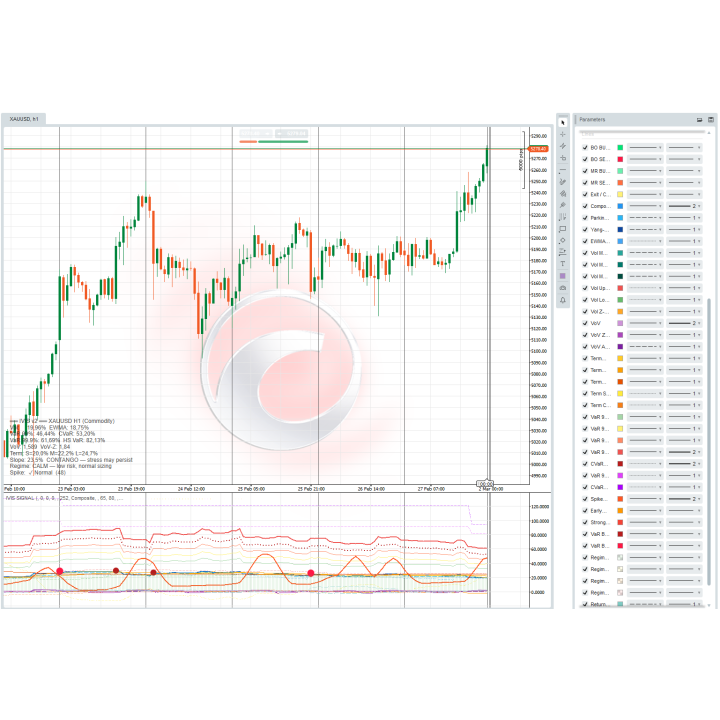Open first Regim... pale green color swatch

620,557
